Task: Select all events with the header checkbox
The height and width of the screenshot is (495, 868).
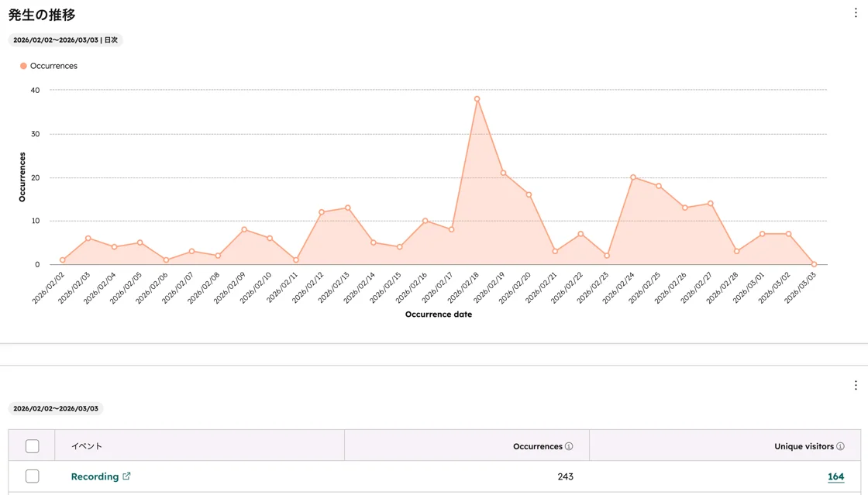Action: click(32, 446)
